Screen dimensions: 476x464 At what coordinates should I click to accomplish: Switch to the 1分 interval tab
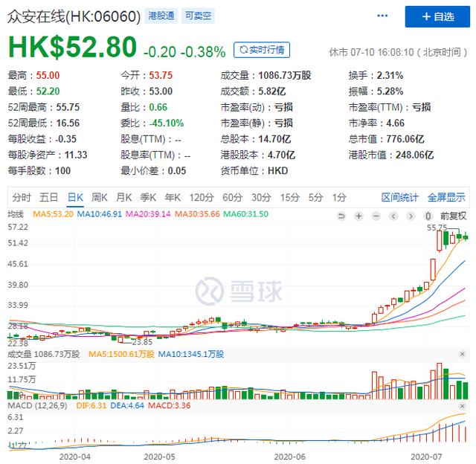[x=339, y=198]
